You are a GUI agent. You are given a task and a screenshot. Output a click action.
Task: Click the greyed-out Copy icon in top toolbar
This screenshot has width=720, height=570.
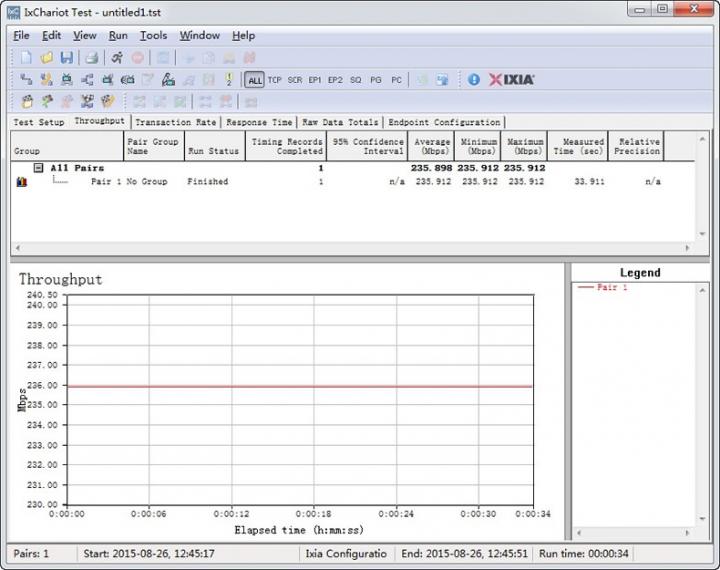[x=208, y=57]
